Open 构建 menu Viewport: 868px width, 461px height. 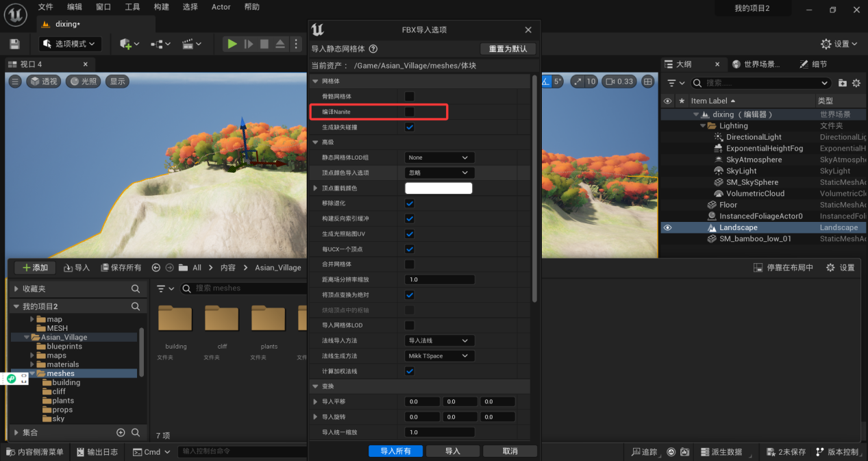pos(161,7)
